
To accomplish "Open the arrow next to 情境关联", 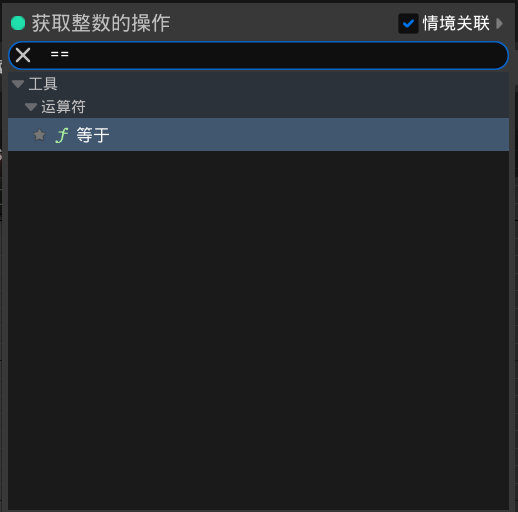I will coord(499,23).
